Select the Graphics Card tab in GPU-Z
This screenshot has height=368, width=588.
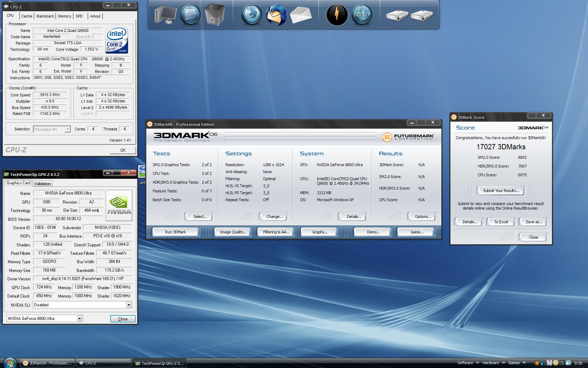19,183
